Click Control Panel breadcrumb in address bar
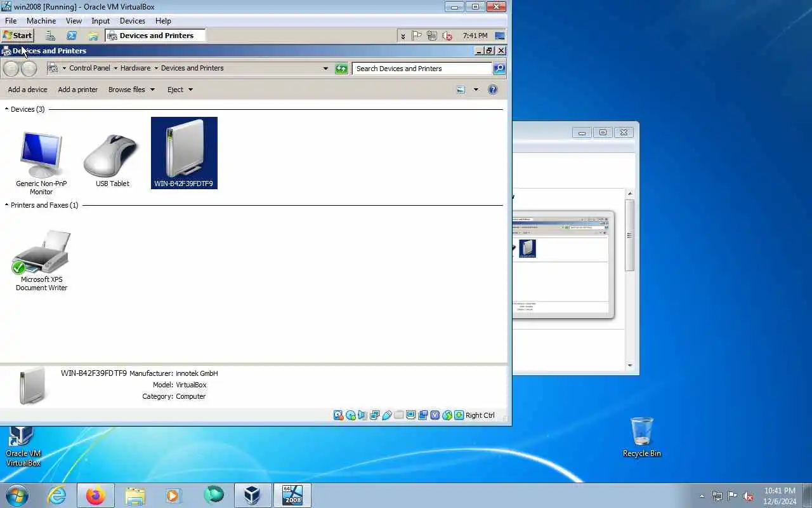Viewport: 812px width, 508px height. click(89, 68)
